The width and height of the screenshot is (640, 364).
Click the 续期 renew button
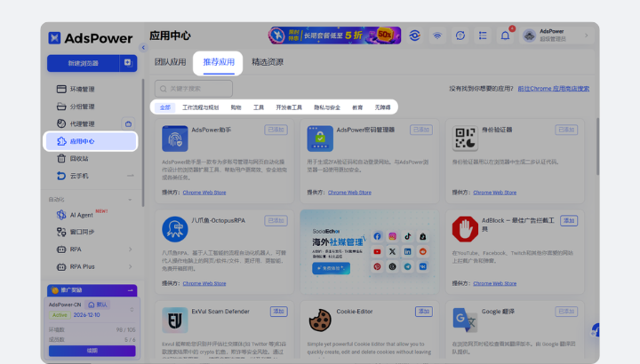coord(92,351)
